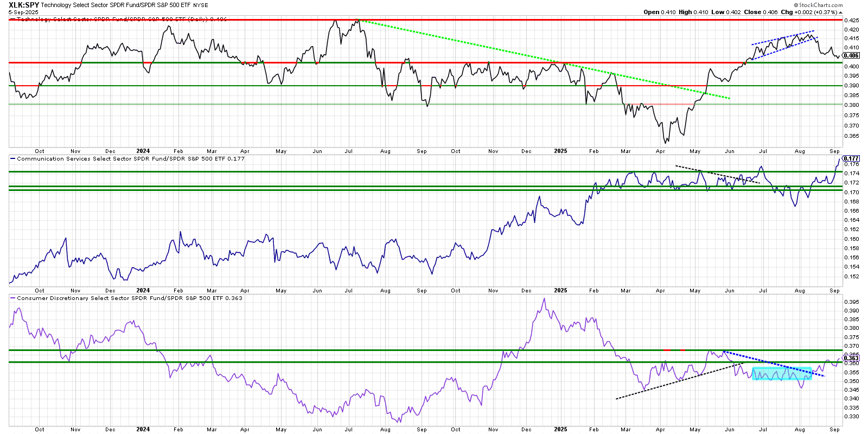Image resolution: width=868 pixels, height=434 pixels.
Task: Click the 0.365 axis value in Technology panel
Action: (851, 136)
